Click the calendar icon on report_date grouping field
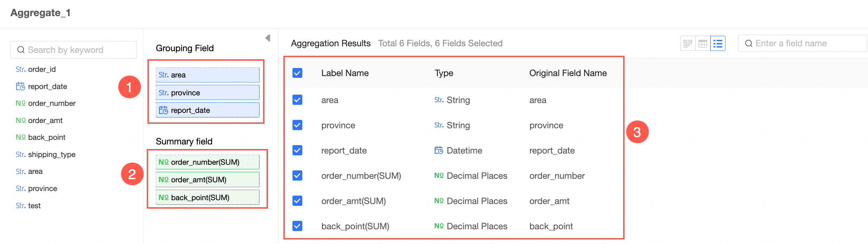 163,110
